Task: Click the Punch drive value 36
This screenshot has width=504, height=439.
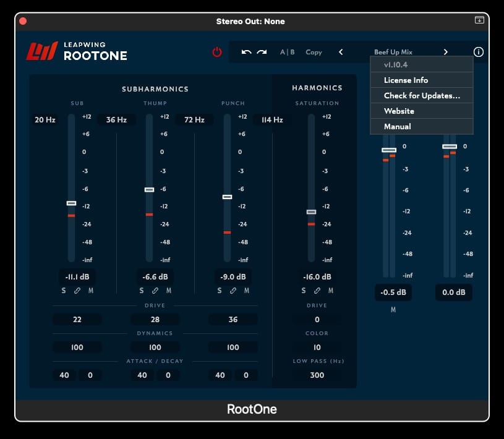Action: tap(233, 320)
